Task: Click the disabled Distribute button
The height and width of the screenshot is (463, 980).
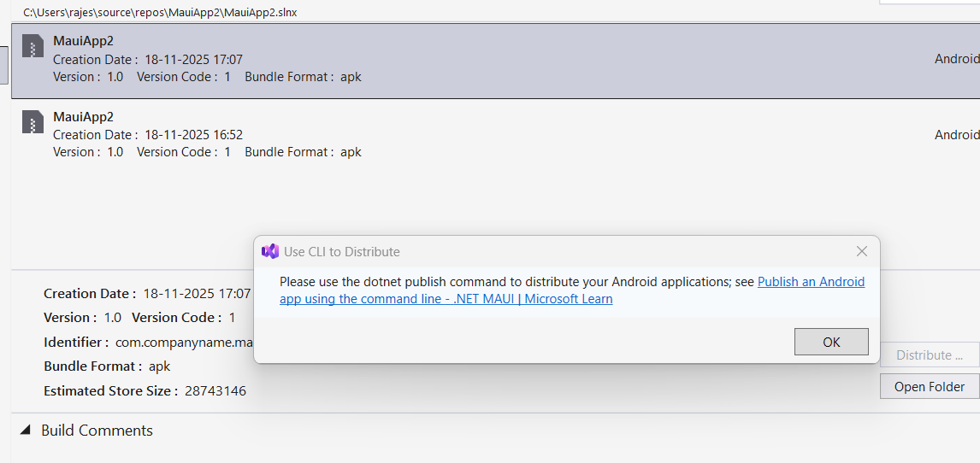Action: [x=930, y=355]
